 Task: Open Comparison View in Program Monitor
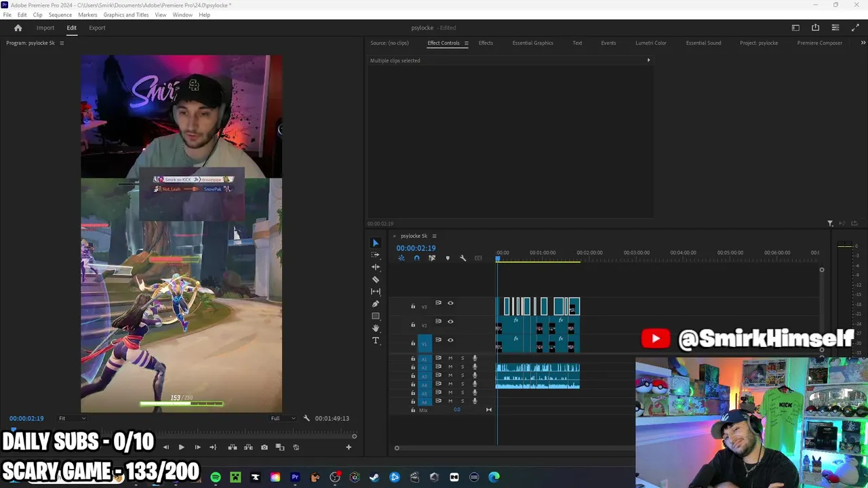[280, 447]
